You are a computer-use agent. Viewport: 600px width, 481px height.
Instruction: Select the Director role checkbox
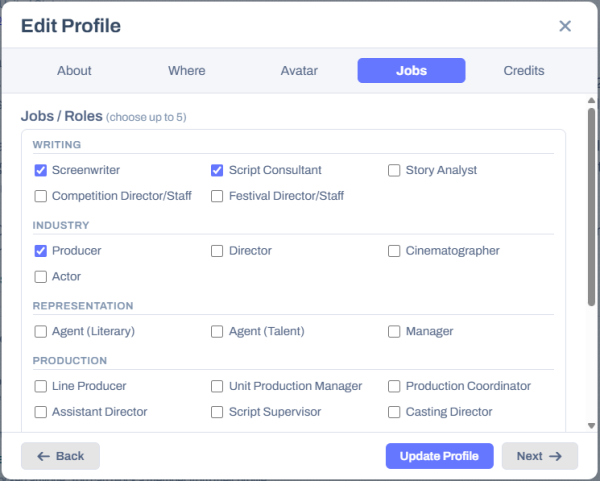[x=217, y=251]
